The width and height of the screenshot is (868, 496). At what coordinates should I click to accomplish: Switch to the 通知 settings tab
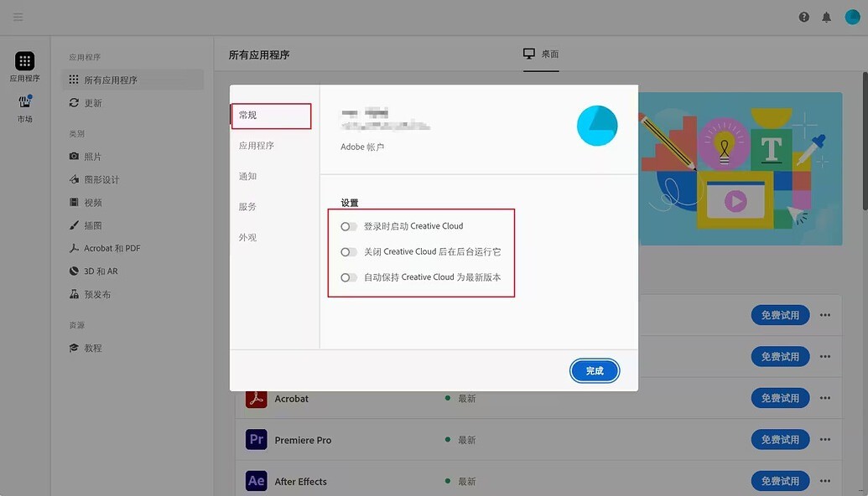click(247, 176)
